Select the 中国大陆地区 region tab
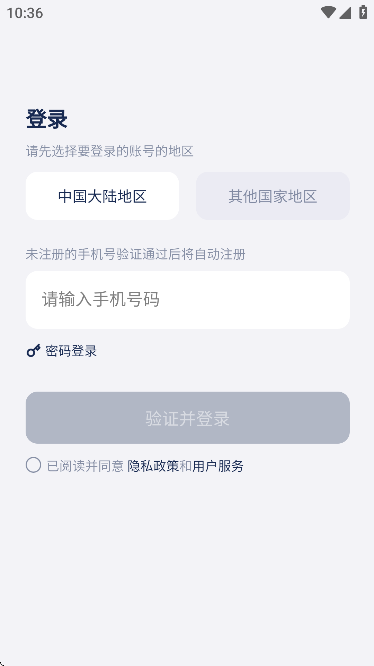This screenshot has height=666, width=374. (x=102, y=196)
